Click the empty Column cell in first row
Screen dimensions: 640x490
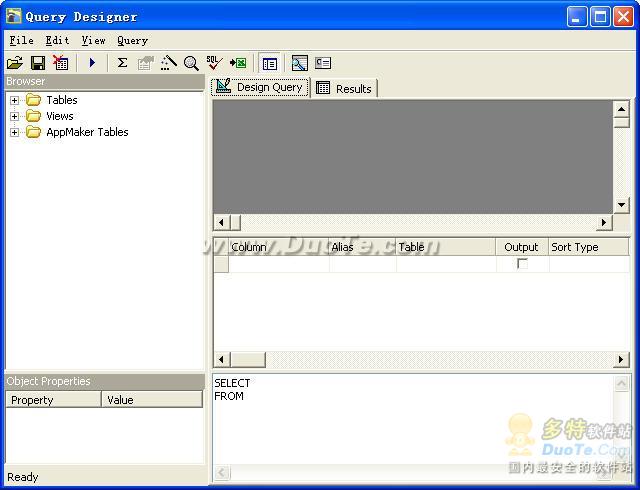[279, 264]
